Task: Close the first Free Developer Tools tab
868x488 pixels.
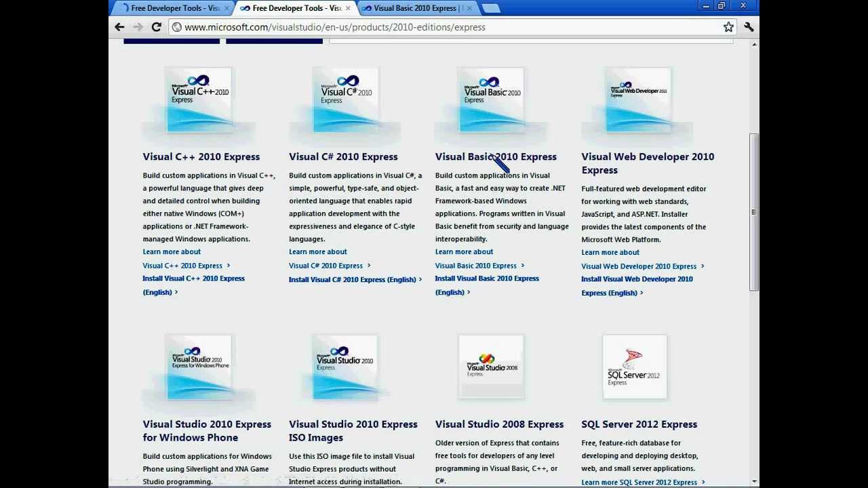Action: coord(227,8)
